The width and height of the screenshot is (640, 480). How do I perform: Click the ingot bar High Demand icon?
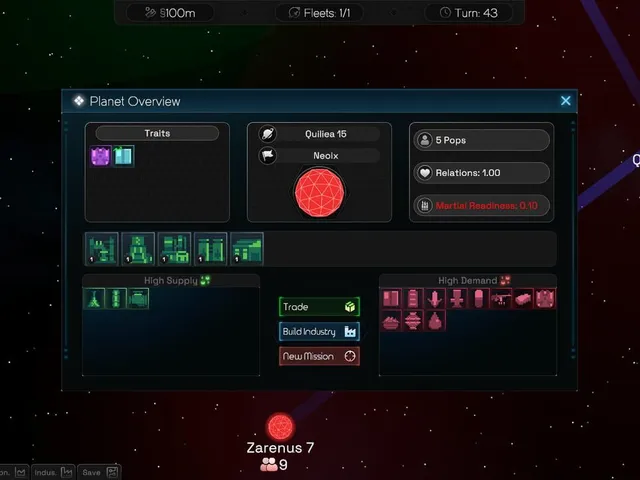(x=523, y=298)
